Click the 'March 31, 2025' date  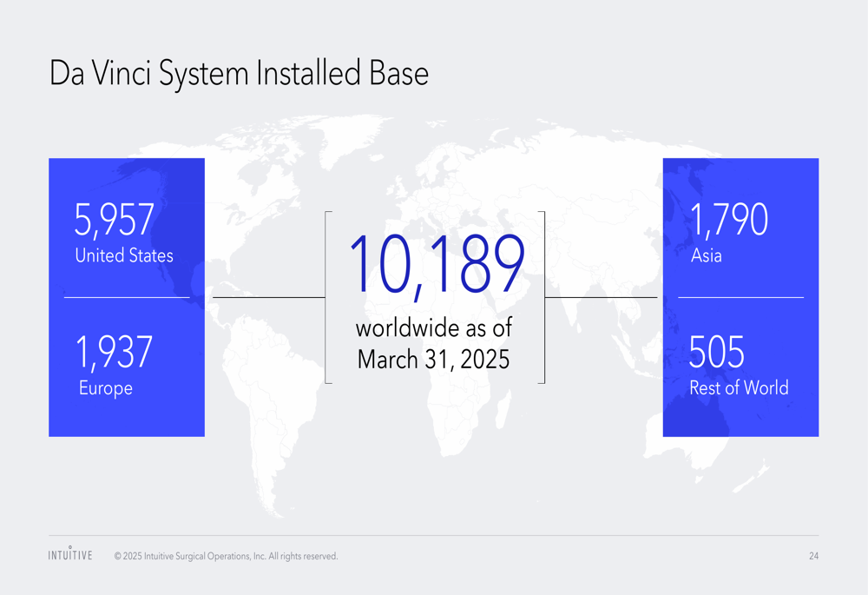coord(433,360)
